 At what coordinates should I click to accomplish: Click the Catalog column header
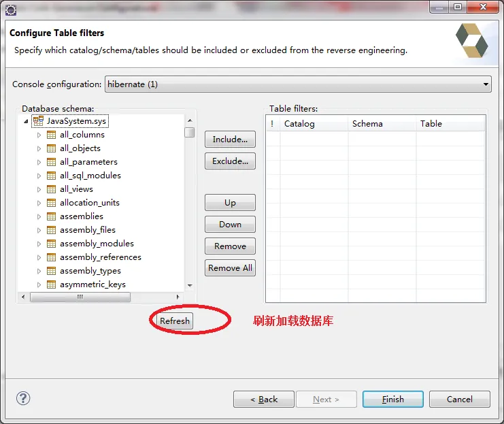[314, 124]
